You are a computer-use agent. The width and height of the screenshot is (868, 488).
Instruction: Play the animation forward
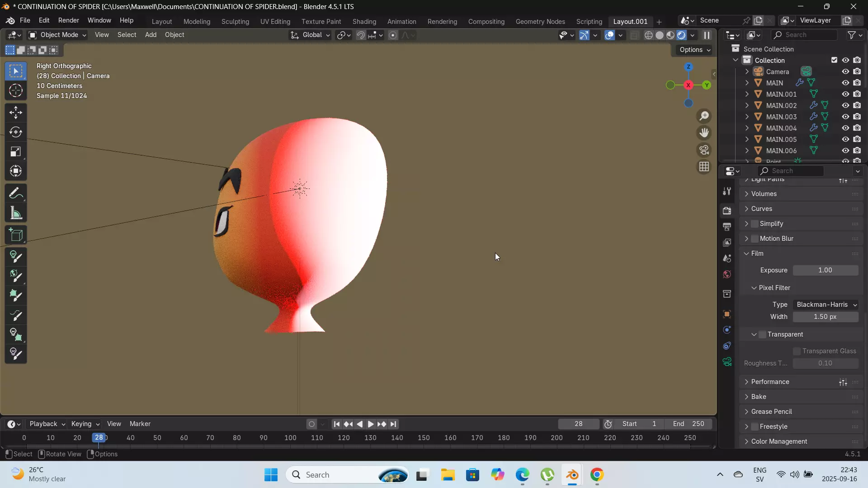tap(370, 424)
